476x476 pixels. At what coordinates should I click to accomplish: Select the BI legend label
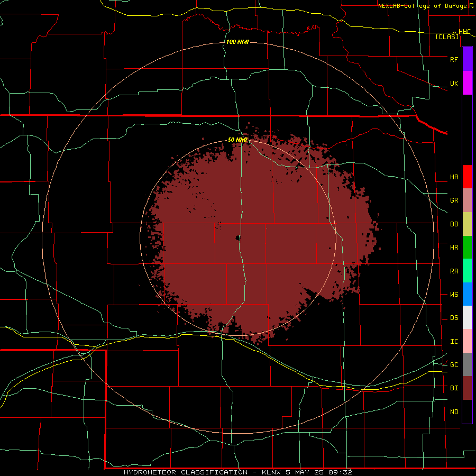pyautogui.click(x=454, y=388)
